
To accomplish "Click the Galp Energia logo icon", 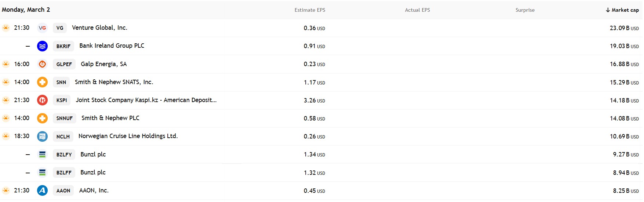I will (x=42, y=64).
